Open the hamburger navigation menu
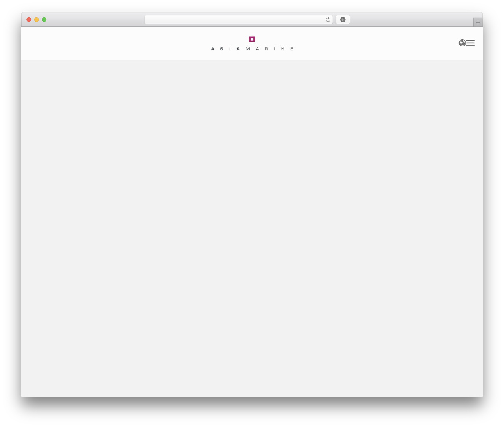Viewport: 504px width, 427px height. point(471,43)
